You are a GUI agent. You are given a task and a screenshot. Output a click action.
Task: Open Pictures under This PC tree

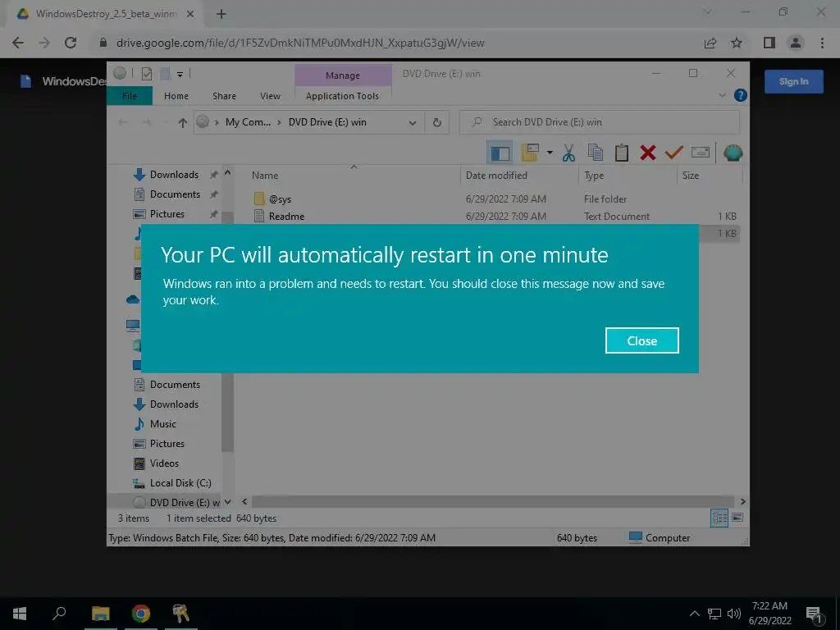[167, 444]
